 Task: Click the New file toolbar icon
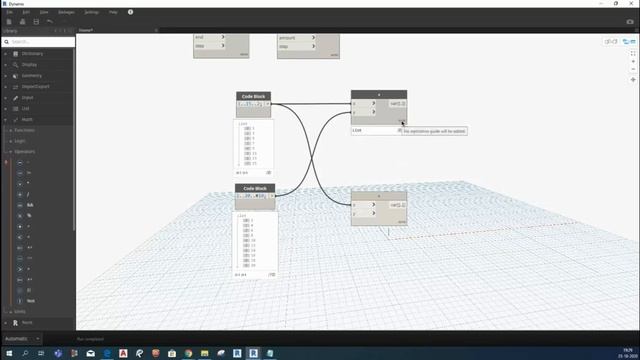point(9,22)
